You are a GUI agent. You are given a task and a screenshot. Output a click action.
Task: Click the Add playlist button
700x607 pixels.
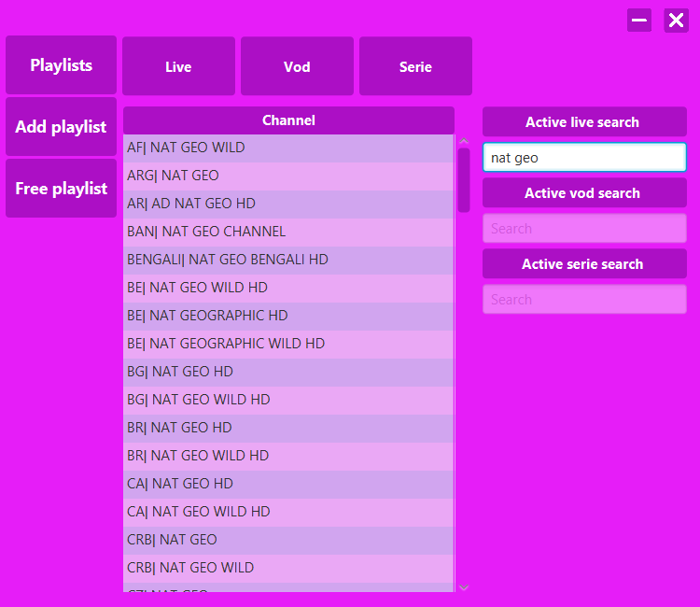(62, 127)
